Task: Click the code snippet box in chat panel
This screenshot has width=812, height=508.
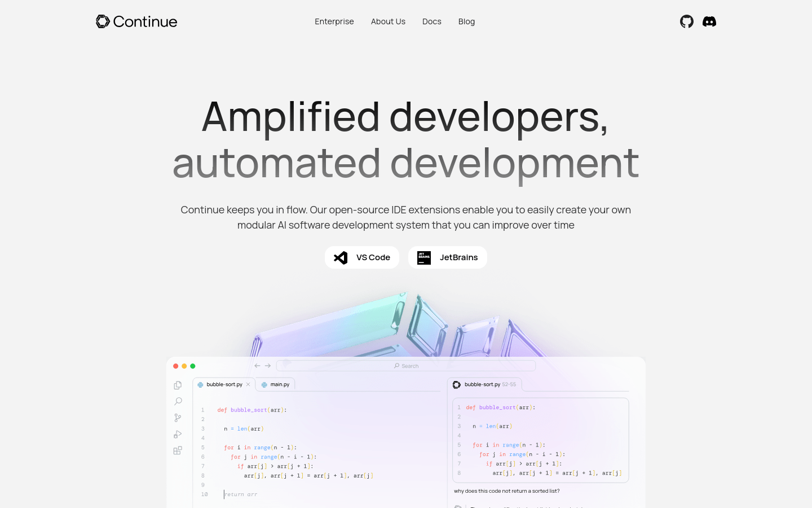Action: (541, 440)
